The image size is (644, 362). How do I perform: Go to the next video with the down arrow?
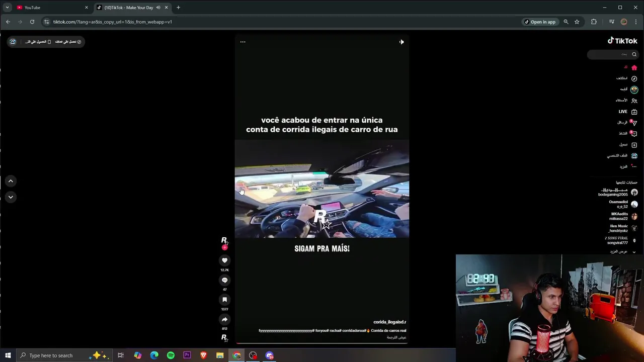11,197
